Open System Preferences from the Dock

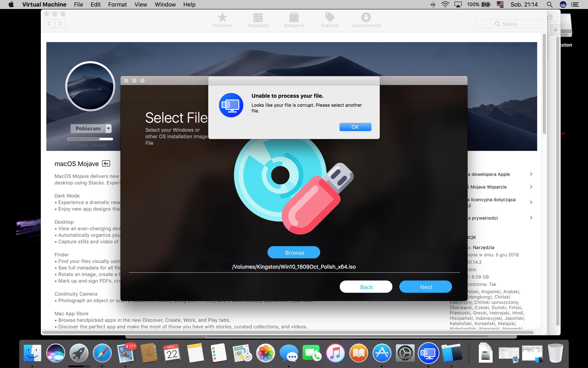(405, 353)
